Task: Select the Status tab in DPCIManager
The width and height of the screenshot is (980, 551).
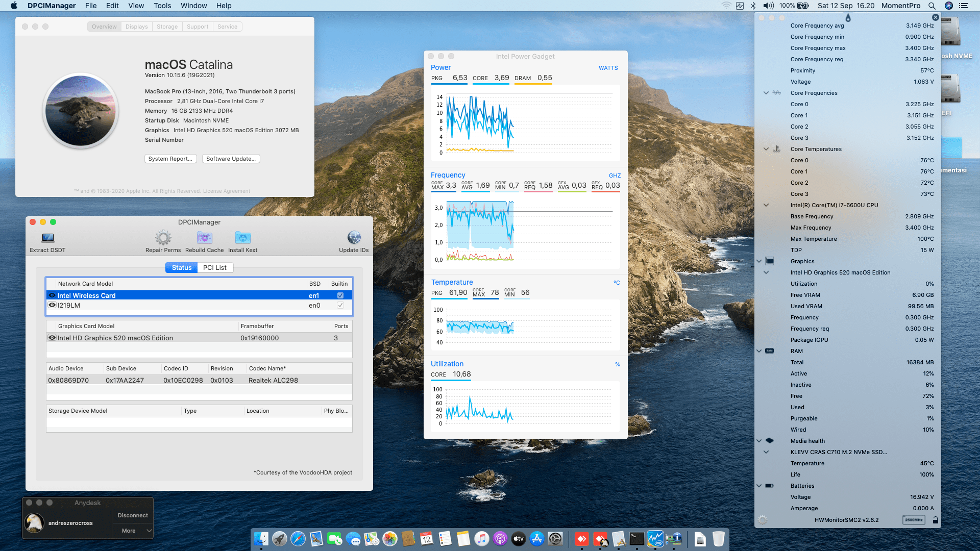Action: (182, 267)
